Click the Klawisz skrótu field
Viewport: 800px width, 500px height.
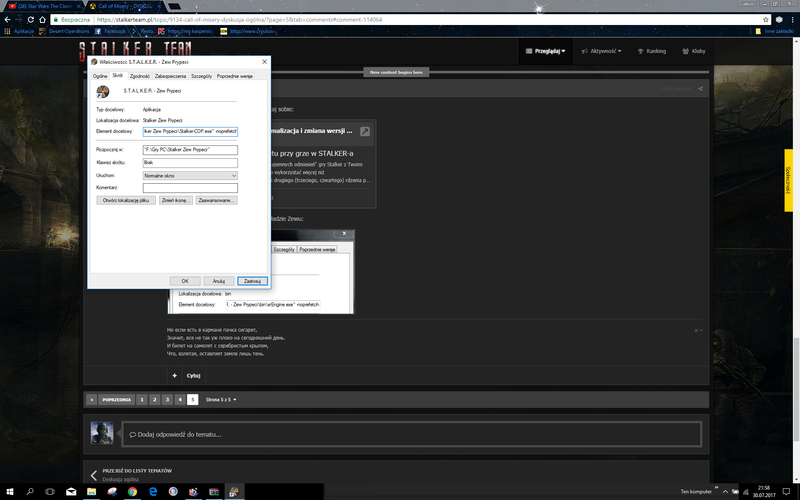190,163
